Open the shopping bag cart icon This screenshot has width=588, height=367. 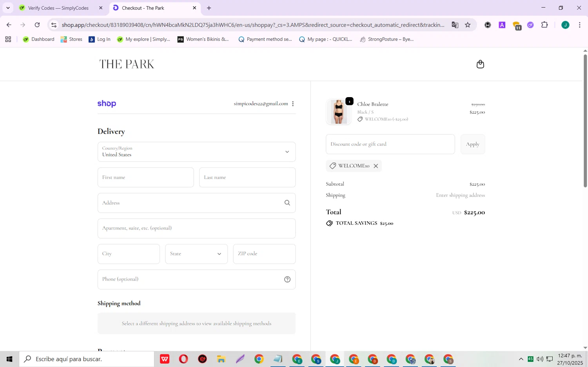pos(480,64)
